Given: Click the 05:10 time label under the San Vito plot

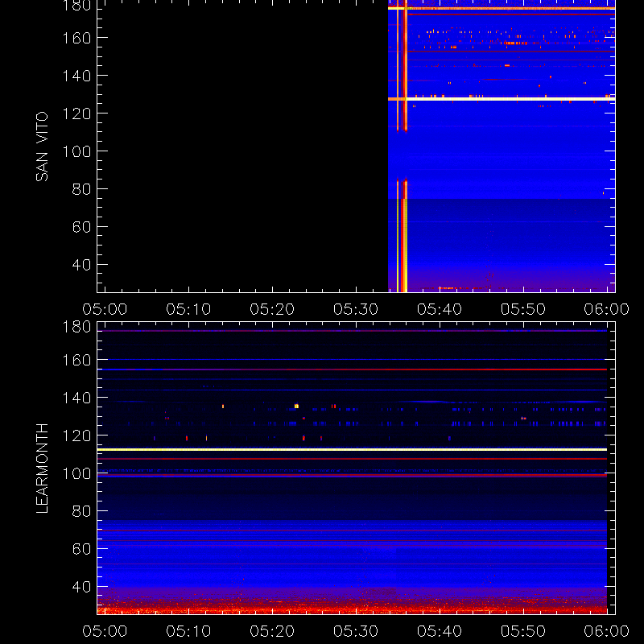Looking at the screenshot, I should tap(188, 309).
